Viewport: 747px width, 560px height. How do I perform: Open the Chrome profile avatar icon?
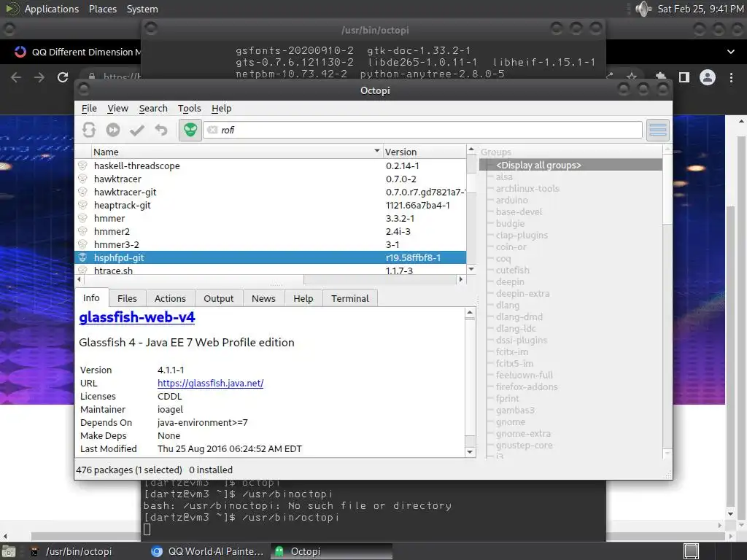(708, 77)
